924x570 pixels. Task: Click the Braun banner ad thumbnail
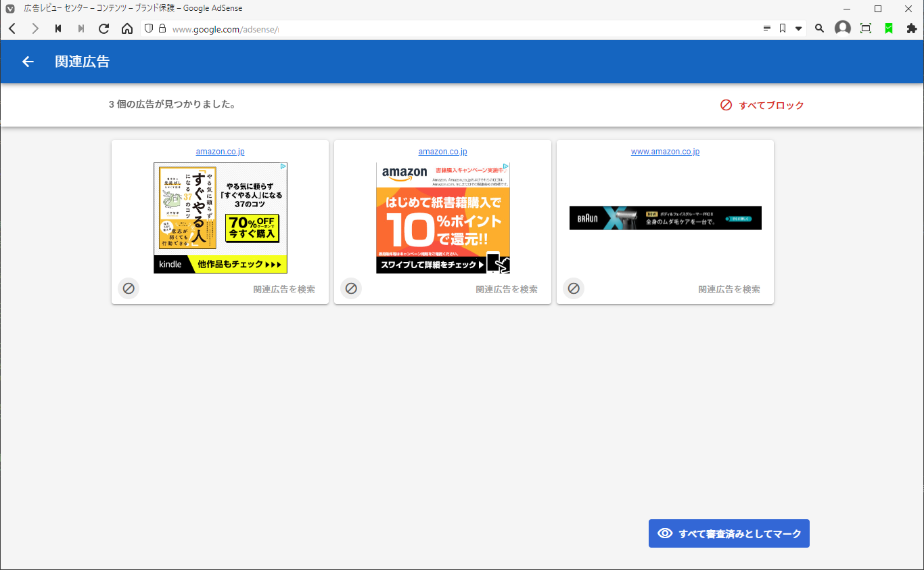[666, 218]
